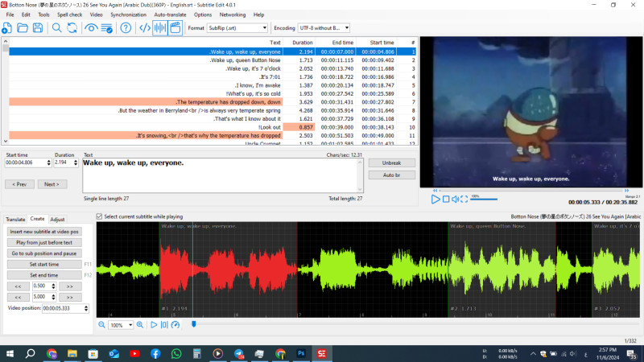Click the New subtitle file icon

(7, 28)
